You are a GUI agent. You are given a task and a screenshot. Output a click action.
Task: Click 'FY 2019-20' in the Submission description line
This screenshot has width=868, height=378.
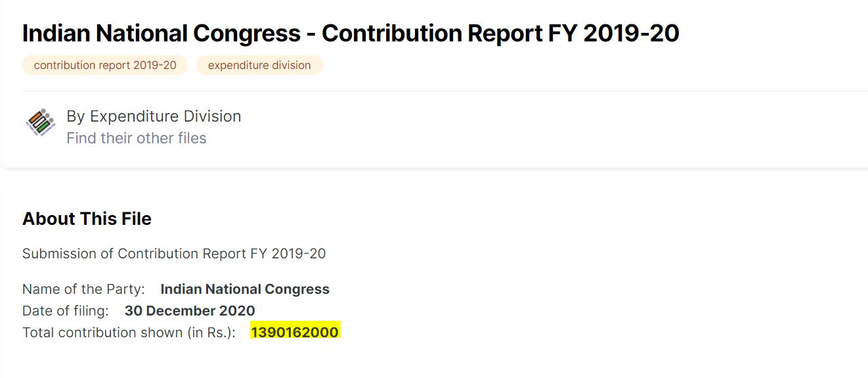tap(288, 254)
